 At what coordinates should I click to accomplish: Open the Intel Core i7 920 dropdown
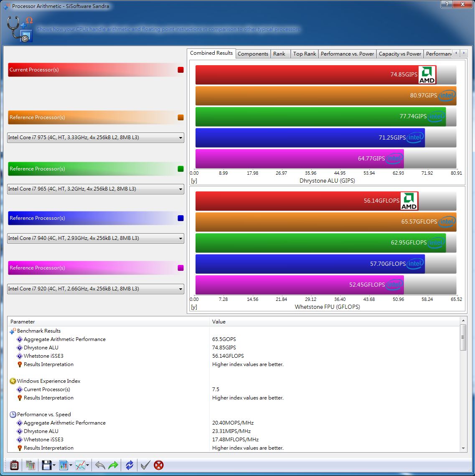[x=96, y=289]
